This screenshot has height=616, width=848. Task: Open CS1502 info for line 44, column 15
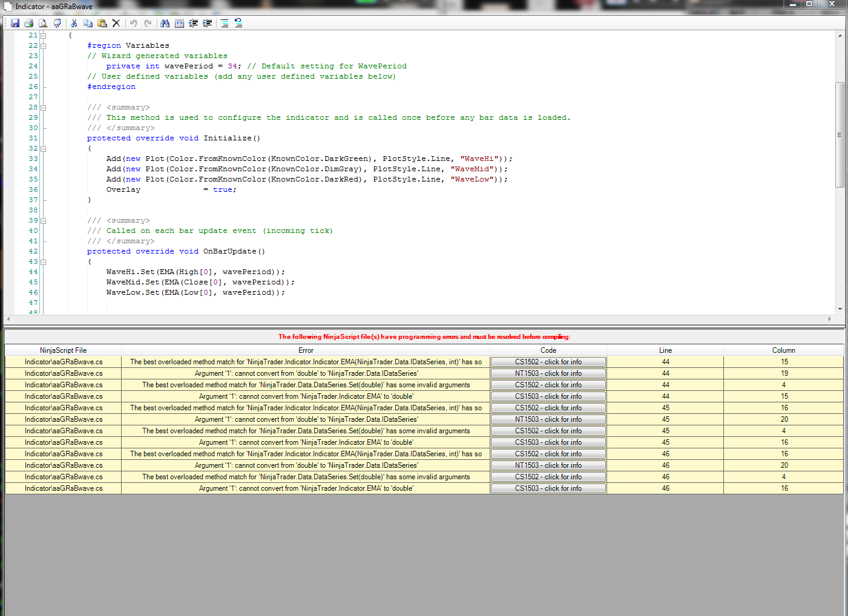tap(548, 362)
